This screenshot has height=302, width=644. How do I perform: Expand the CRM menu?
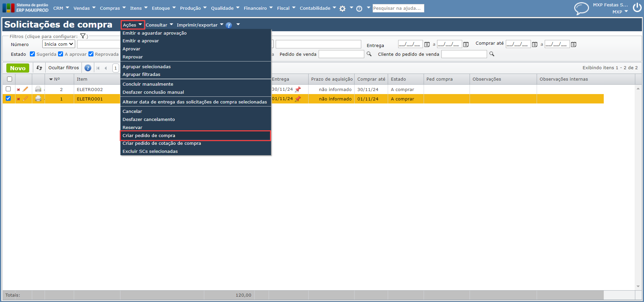pyautogui.click(x=61, y=8)
